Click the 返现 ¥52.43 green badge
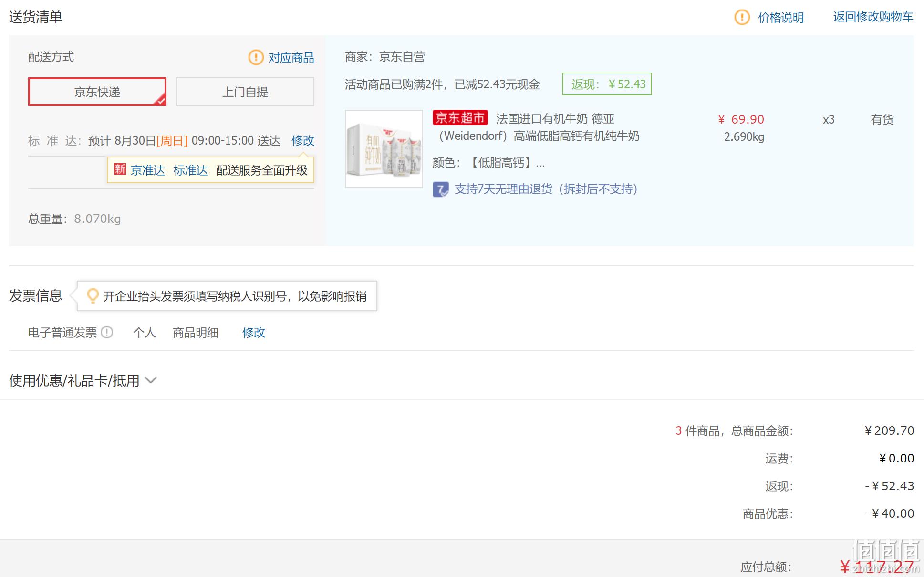The image size is (924, 577). pyautogui.click(x=607, y=84)
